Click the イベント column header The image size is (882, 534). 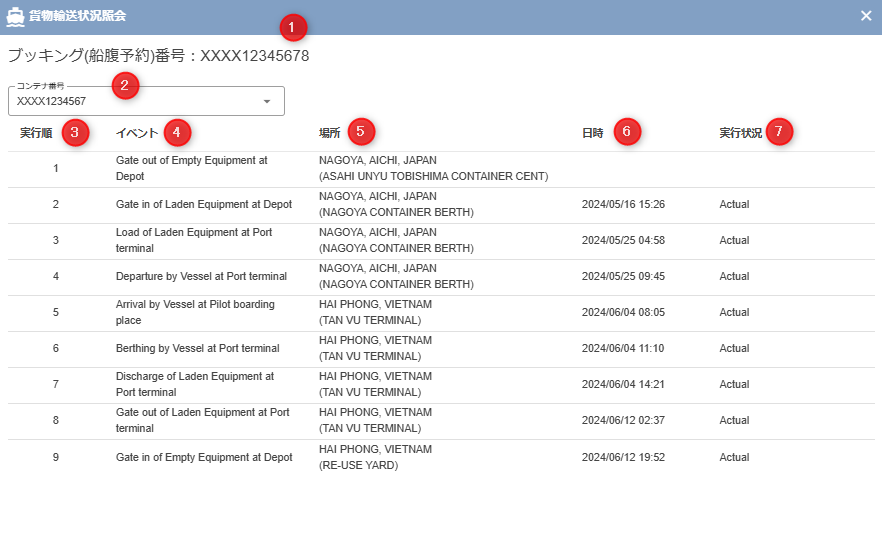coord(136,133)
